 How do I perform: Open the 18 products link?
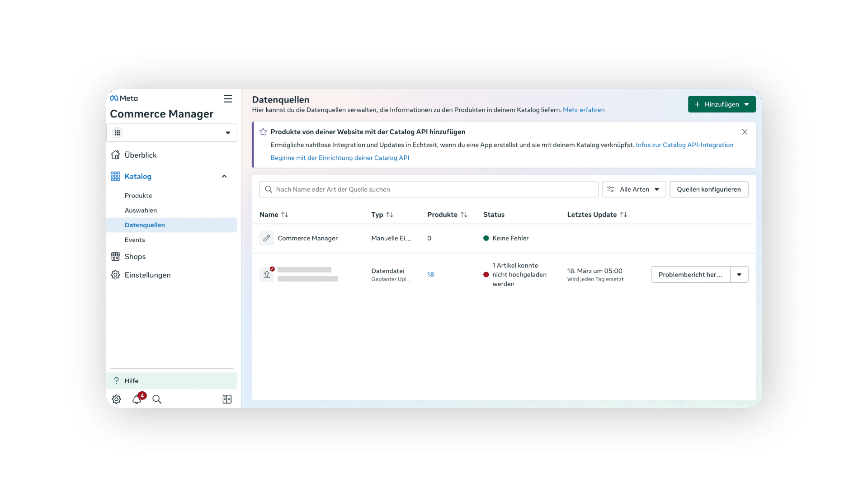click(430, 275)
